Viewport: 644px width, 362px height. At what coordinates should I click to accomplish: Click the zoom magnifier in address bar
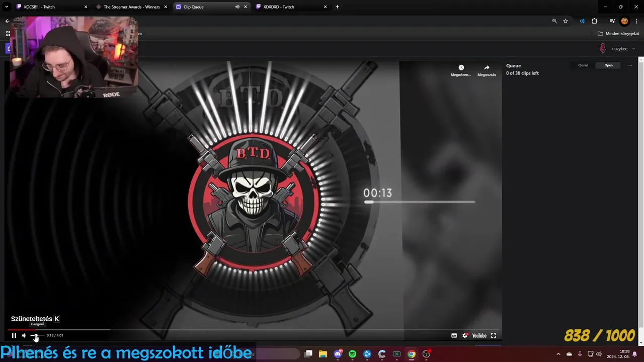click(554, 21)
